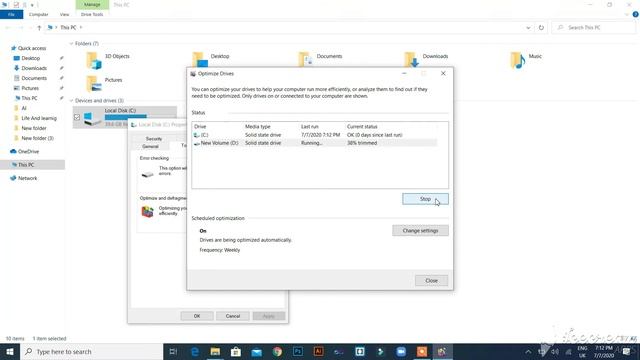Image resolution: width=640 pixels, height=360 pixels.
Task: Click the Task View taskbar icon
Action: [173, 351]
